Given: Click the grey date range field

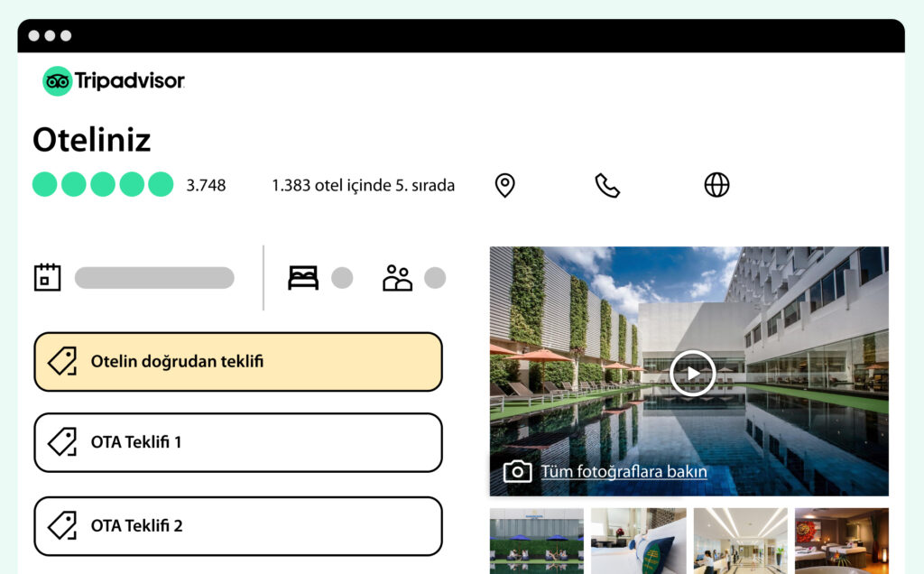Looking at the screenshot, I should point(154,278).
